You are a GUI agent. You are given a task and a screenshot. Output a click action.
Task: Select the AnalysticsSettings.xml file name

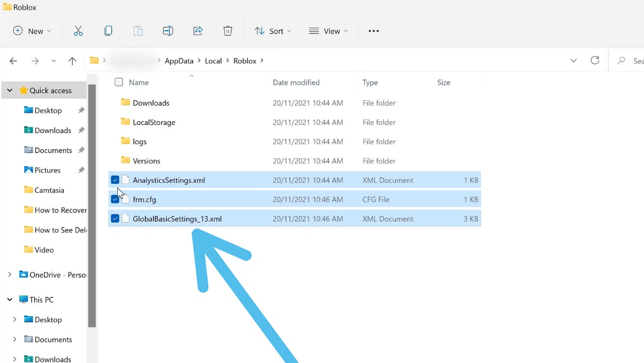click(x=169, y=180)
